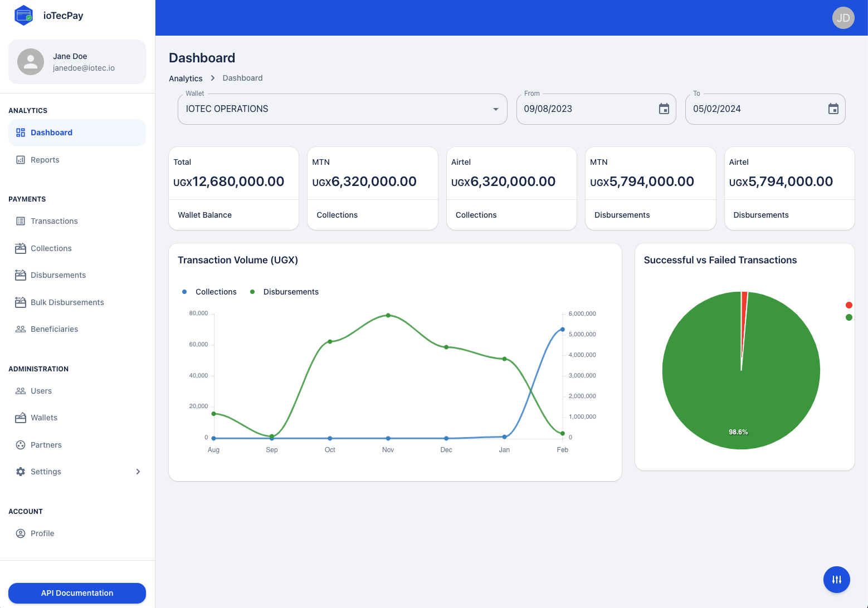Click the Partners icon in sidebar
Viewport: 868px width, 608px height.
(21, 445)
